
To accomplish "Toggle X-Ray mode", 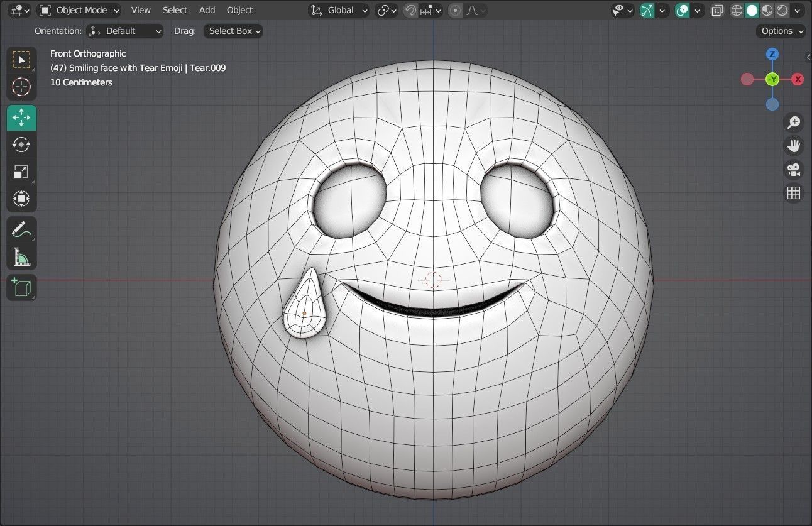I will point(717,10).
